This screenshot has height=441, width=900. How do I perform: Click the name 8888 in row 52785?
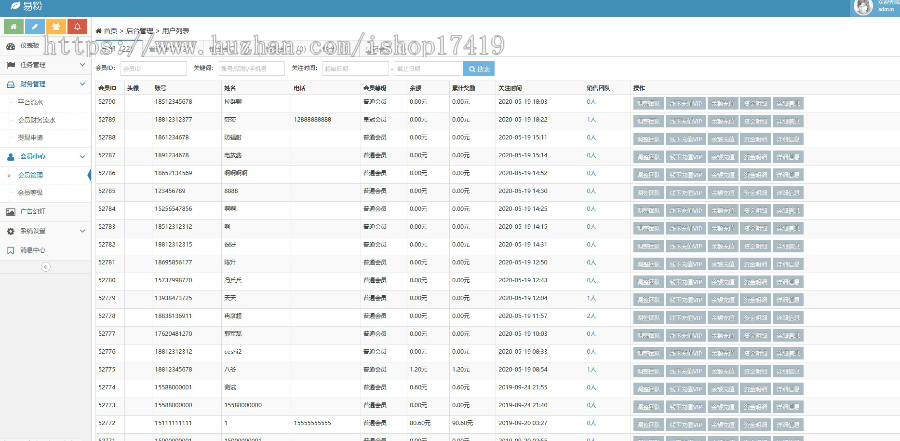click(231, 191)
